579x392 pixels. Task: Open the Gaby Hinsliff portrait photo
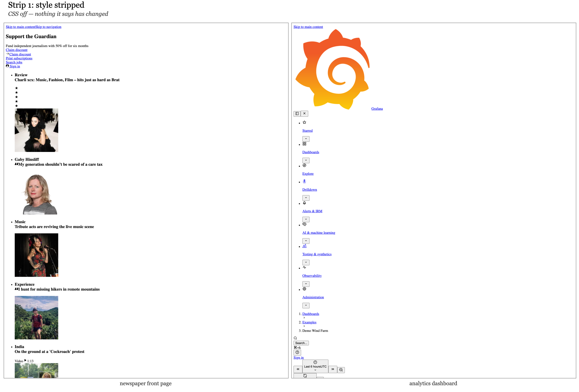36,193
